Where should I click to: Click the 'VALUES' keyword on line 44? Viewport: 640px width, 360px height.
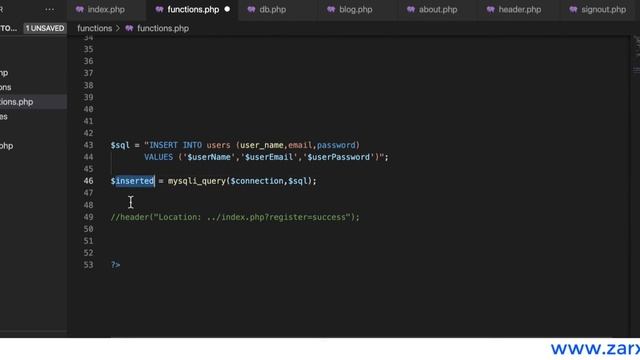[158, 157]
